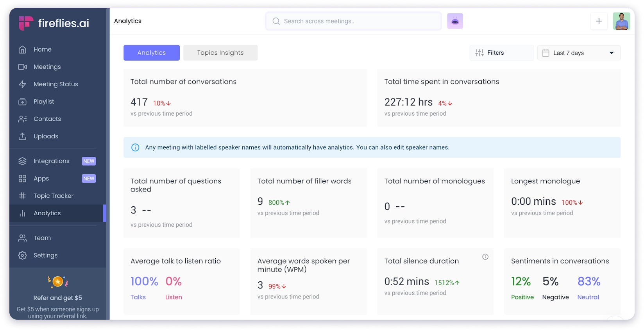644x331 pixels.
Task: Open the Team page
Action: [x=42, y=238]
